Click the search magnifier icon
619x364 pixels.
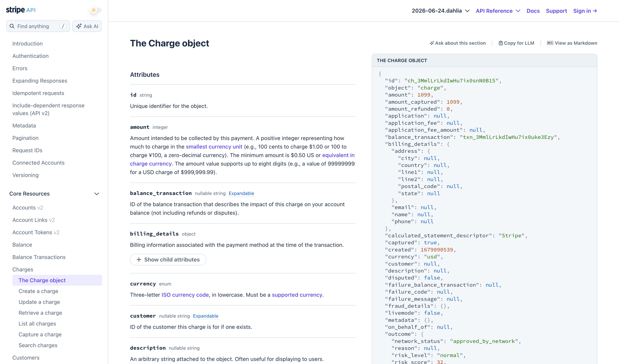[x=12, y=26]
